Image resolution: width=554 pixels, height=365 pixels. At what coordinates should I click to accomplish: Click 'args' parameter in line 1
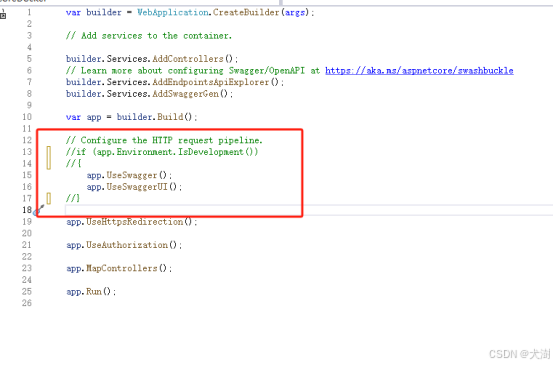295,13
